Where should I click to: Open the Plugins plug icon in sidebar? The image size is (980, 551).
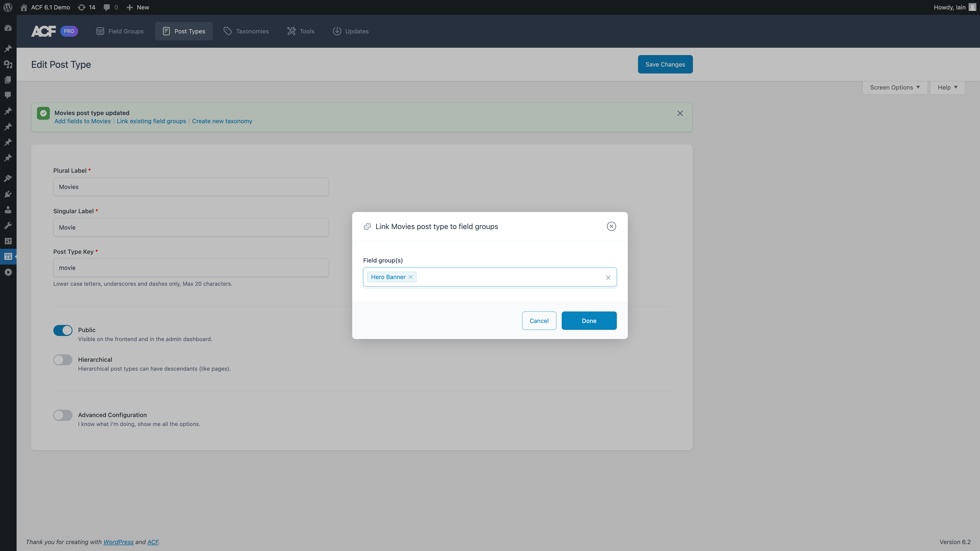pos(8,194)
